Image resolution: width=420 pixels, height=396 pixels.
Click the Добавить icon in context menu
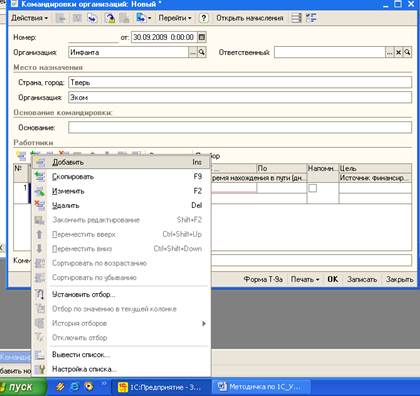[40, 162]
